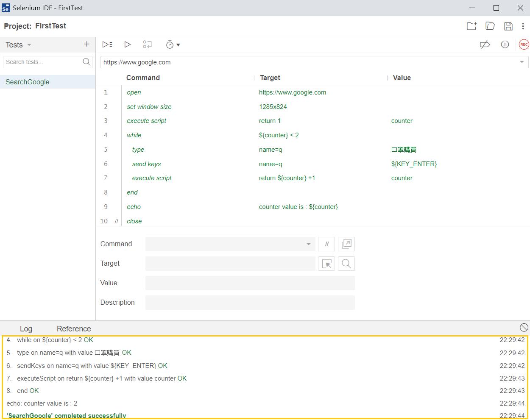Click the select target in page icon

[x=326, y=264]
